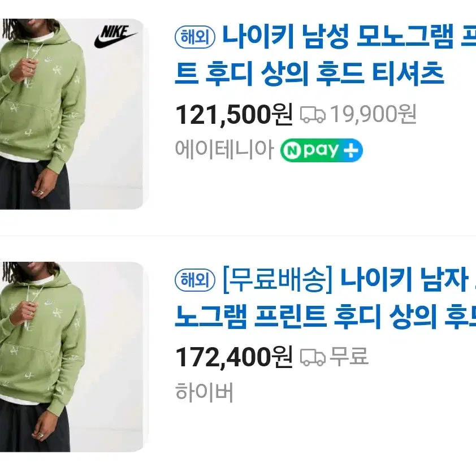Click the plus sign on the Npay badge
The width and height of the screenshot is (476, 476).
[350, 150]
